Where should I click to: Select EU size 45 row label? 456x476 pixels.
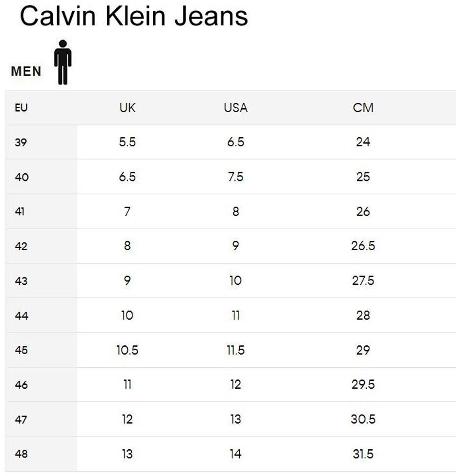click(x=21, y=350)
